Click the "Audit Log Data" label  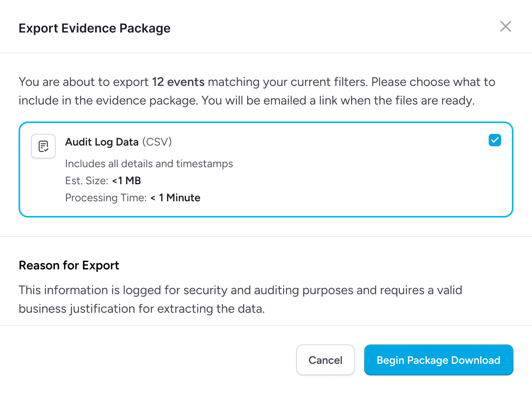tap(102, 142)
